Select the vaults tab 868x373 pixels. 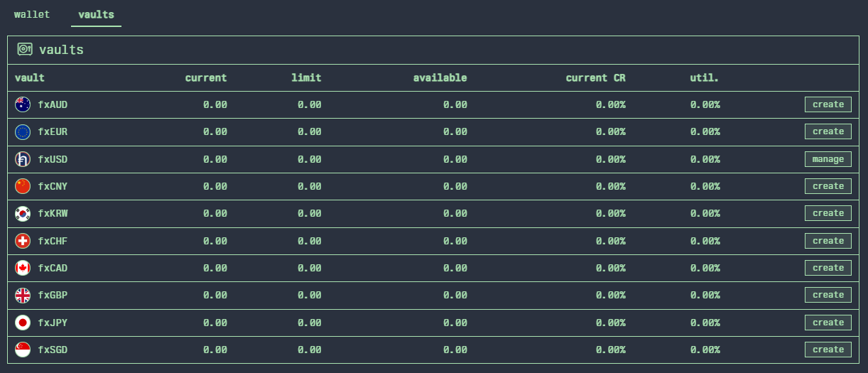96,14
